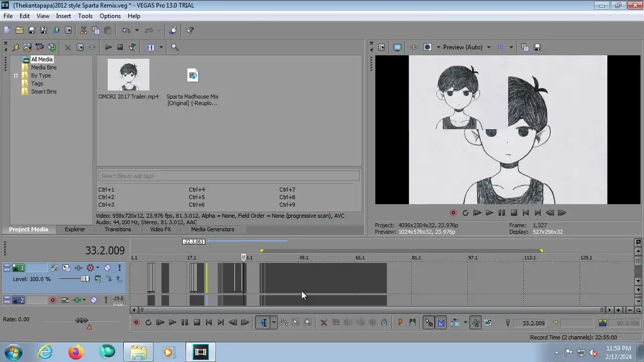Arm audio track 2 for record
Viewport: 644px width, 362px height.
(53, 300)
